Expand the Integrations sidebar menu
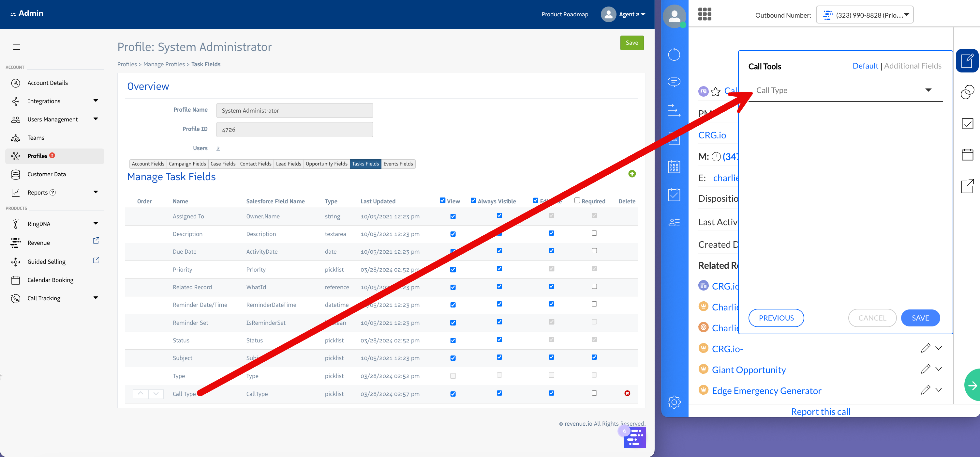Viewport: 980px width, 457px height. coord(95,101)
